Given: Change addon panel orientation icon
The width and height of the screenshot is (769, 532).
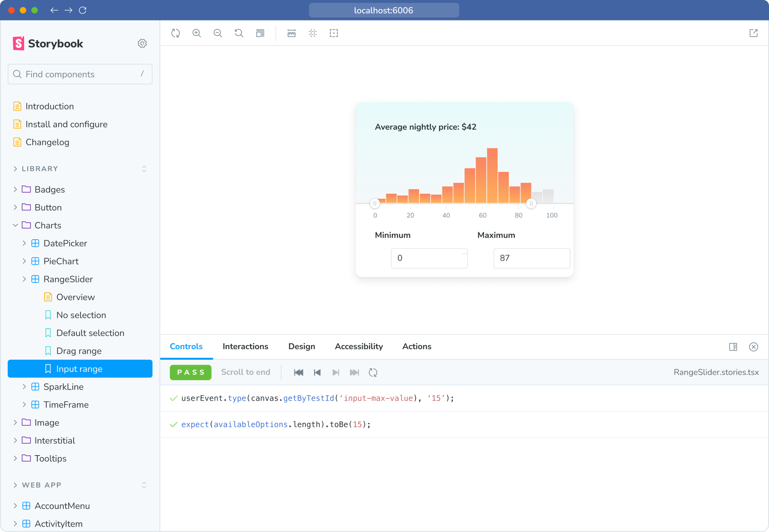Looking at the screenshot, I should (x=733, y=347).
